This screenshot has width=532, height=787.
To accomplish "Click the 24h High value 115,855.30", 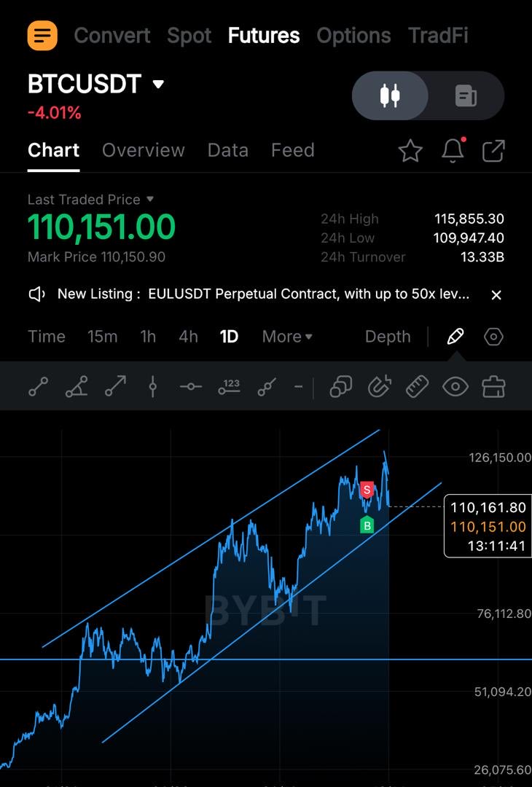I will pyautogui.click(x=469, y=219).
